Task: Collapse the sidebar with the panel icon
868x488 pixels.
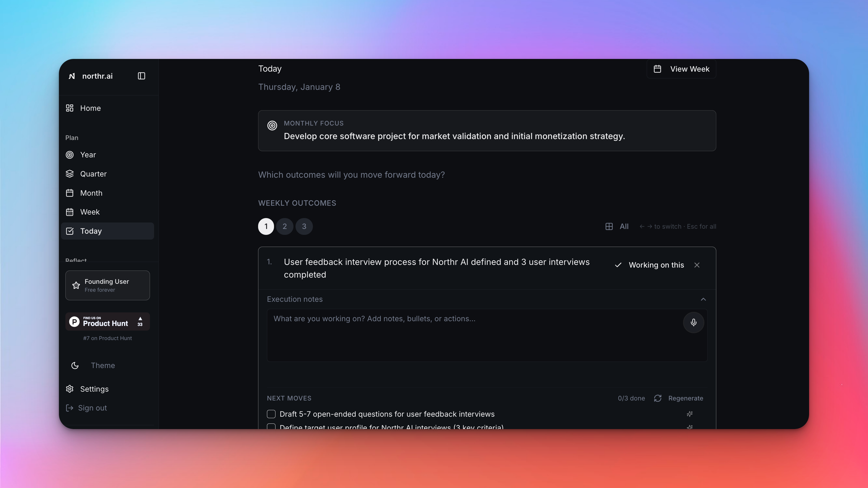Action: pos(141,76)
